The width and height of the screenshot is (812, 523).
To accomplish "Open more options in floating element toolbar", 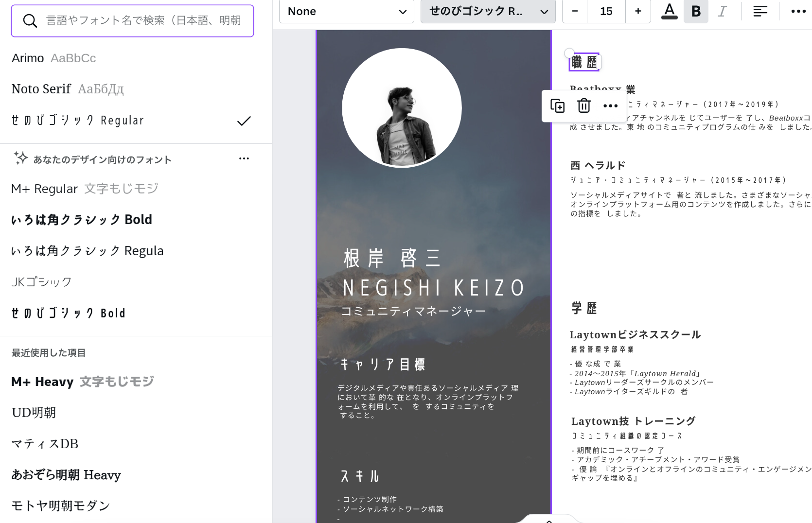I will [x=610, y=105].
